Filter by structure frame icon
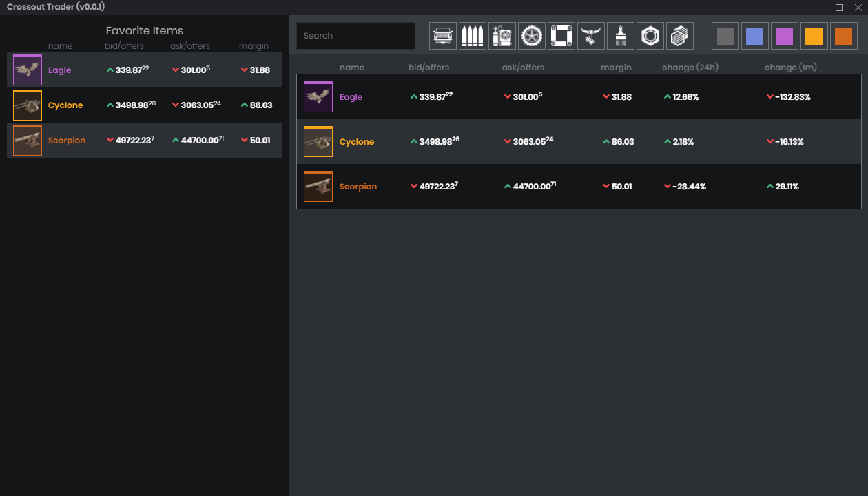 pos(561,36)
